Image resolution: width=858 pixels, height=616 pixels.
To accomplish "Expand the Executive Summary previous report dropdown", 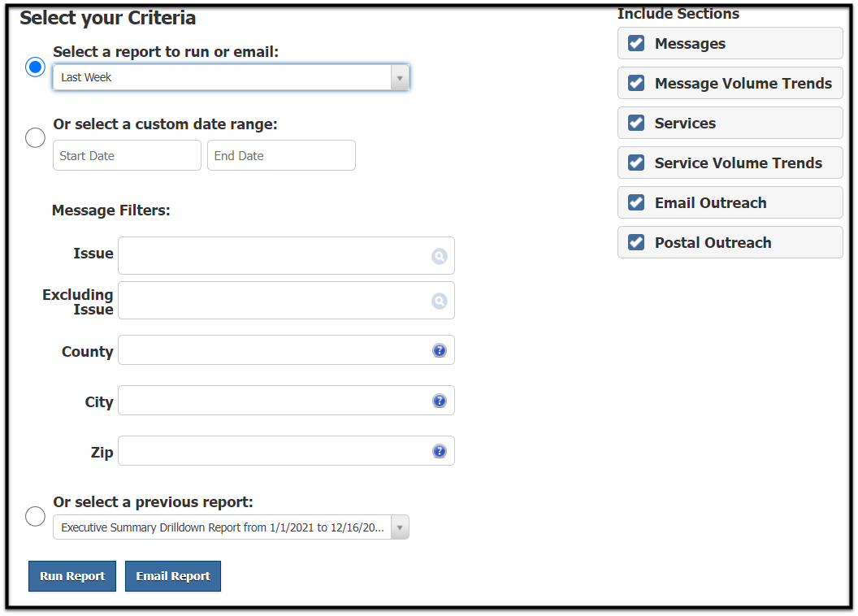I will (231, 527).
